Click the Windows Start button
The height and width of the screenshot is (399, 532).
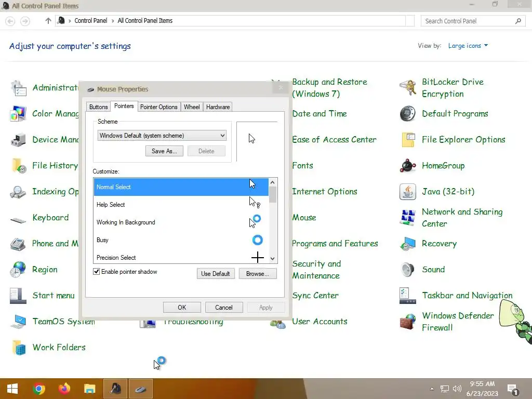(x=12, y=389)
